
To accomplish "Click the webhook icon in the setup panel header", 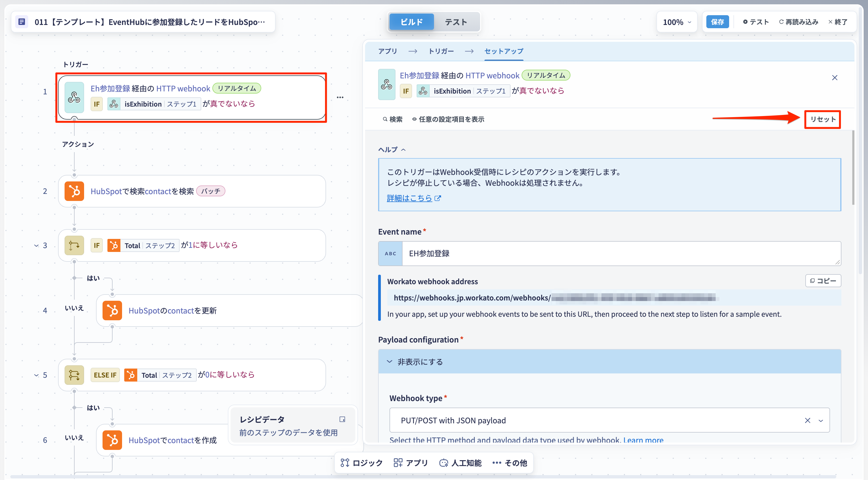I will click(x=387, y=84).
